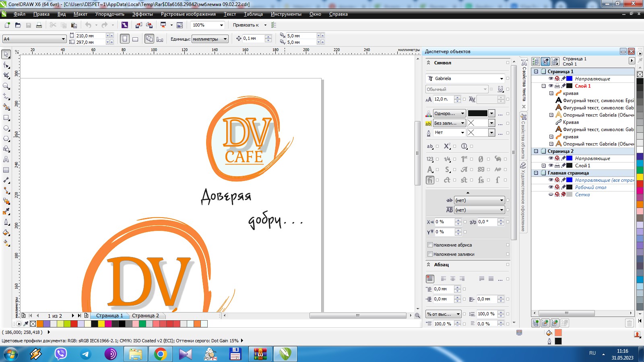Open the Файл menu
The height and width of the screenshot is (362, 644).
[x=19, y=14]
